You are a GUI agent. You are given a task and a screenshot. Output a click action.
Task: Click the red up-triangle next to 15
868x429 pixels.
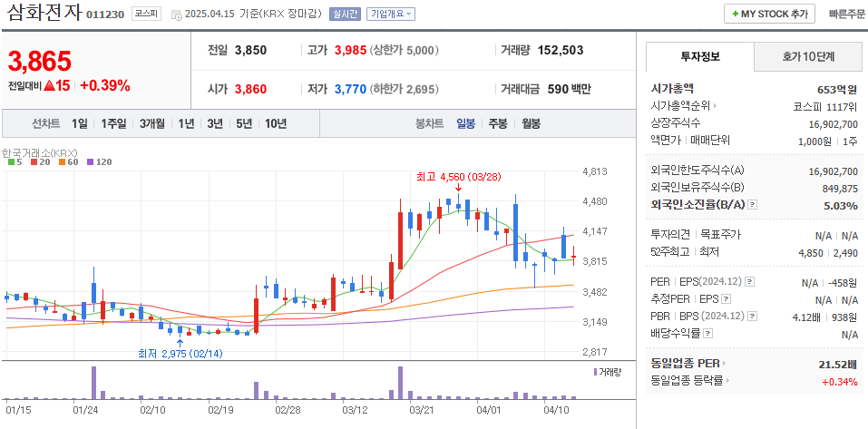(49, 86)
